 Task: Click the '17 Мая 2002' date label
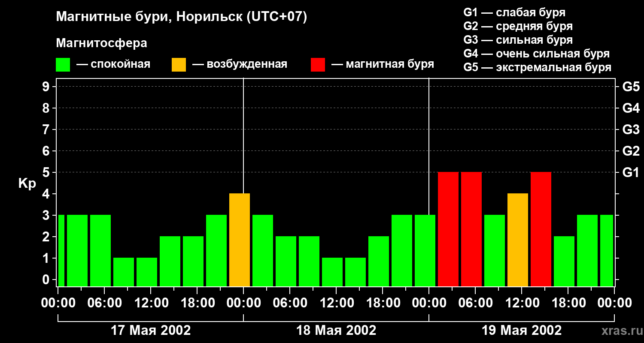151,331
